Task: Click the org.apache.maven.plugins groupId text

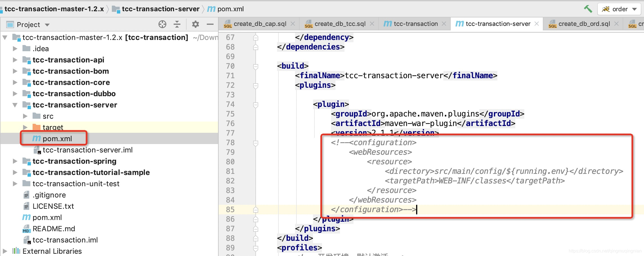Action: tap(425, 114)
